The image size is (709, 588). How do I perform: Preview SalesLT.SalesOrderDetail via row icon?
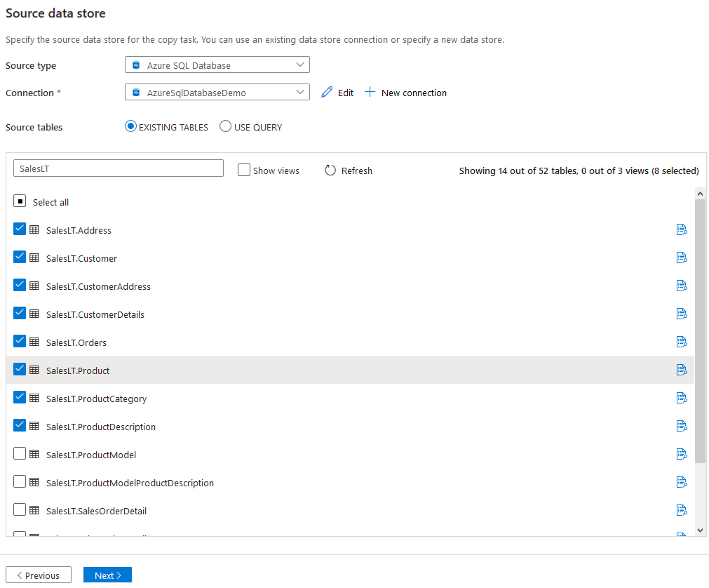point(681,510)
